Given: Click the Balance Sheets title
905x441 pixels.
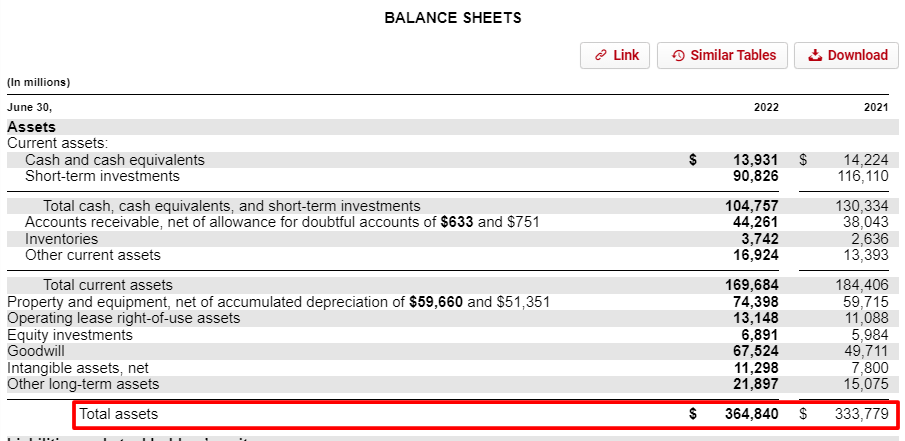Looking at the screenshot, I should [453, 18].
